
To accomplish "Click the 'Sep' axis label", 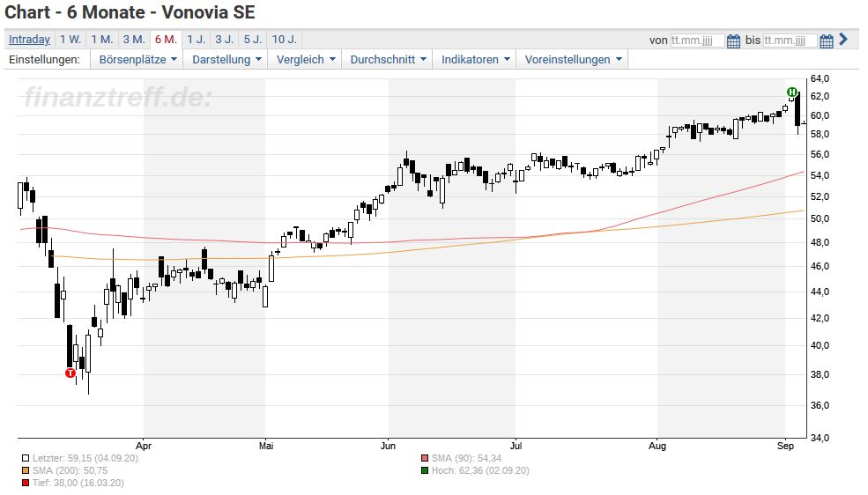I will point(785,446).
